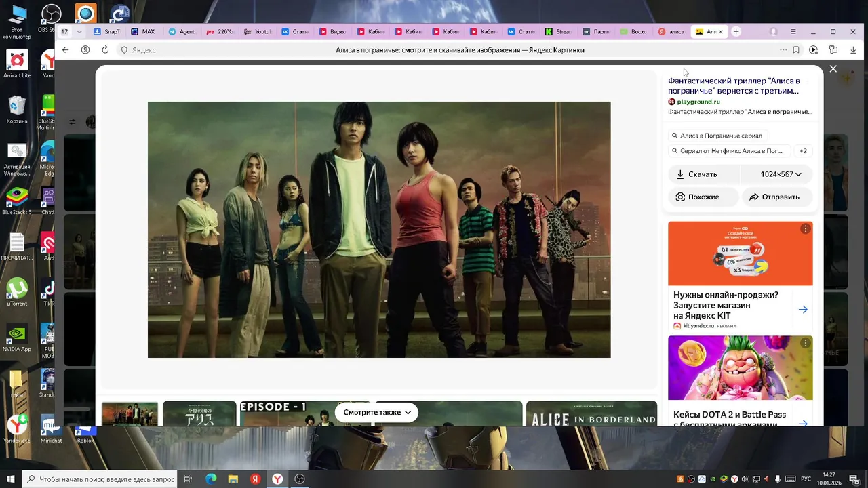The height and width of the screenshot is (488, 868).
Task: Reload the current page
Action: coord(105,49)
